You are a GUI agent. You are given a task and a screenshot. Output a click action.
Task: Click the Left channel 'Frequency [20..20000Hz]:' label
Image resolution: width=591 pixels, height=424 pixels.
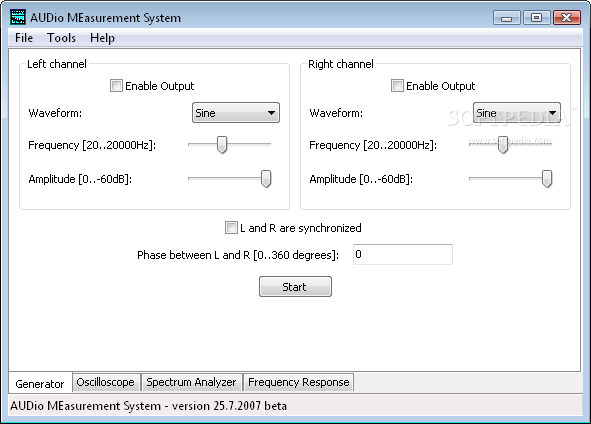[92, 145]
